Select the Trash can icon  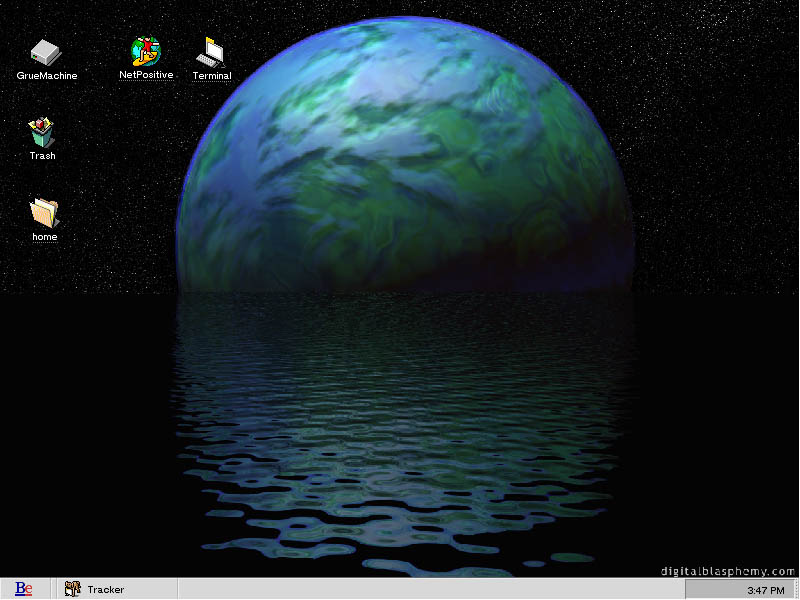pos(41,132)
